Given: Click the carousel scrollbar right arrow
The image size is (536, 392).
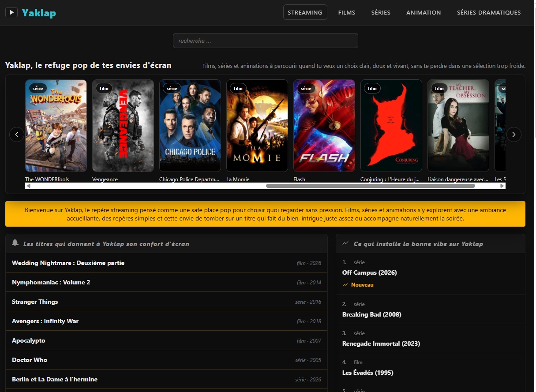Looking at the screenshot, I should click(x=502, y=186).
